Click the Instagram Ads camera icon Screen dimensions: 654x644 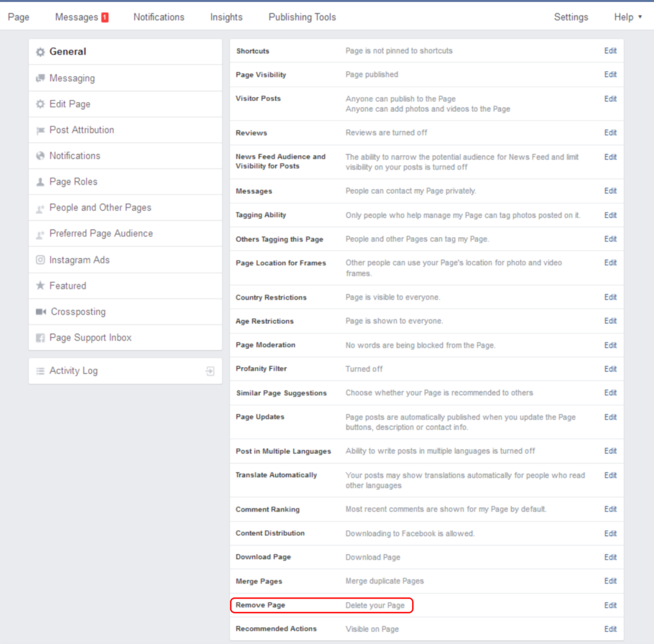pos(40,260)
